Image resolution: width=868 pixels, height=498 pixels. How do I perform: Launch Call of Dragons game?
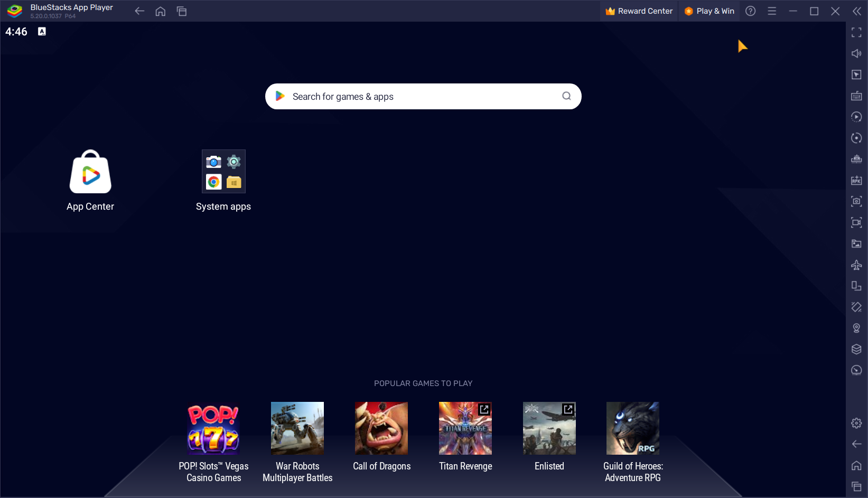[x=381, y=428]
